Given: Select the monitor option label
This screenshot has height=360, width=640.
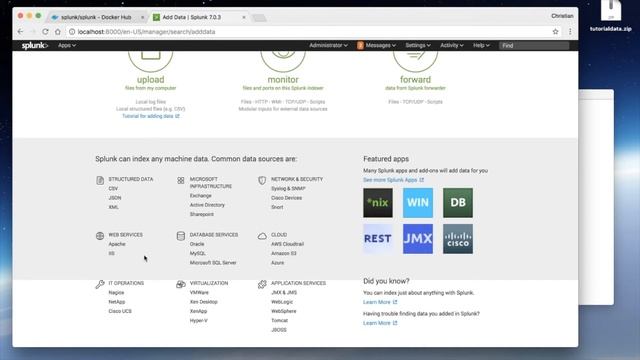Looking at the screenshot, I should coord(283,80).
